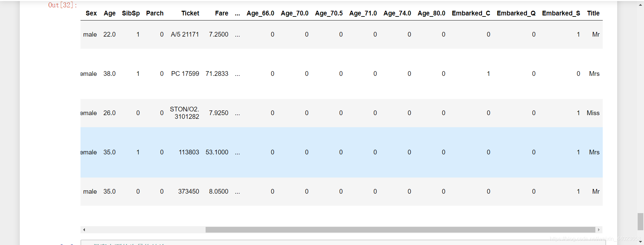Click the page scrollbar down arrow
The image size is (644, 245).
(640, 241)
